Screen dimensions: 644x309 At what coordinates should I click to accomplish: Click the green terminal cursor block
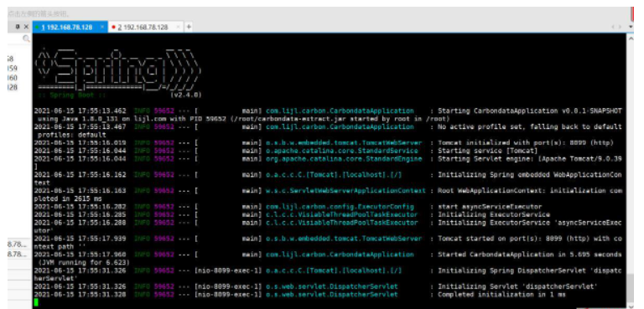point(36,302)
